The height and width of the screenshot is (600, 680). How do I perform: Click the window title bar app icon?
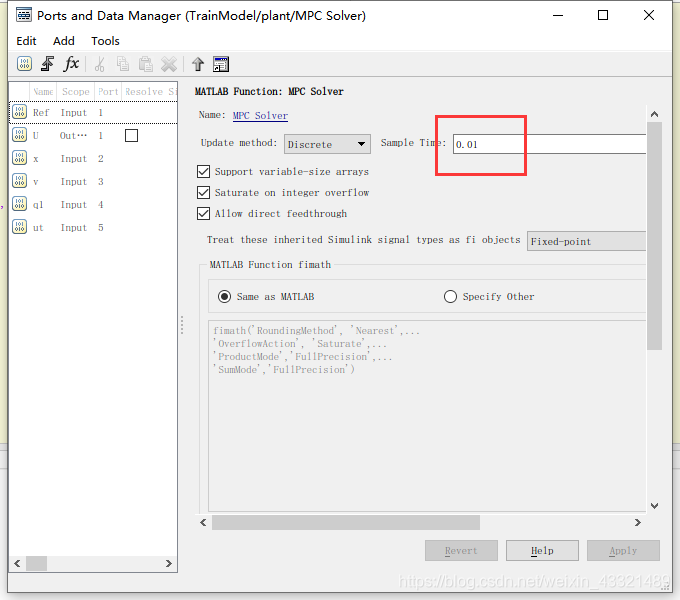tap(24, 15)
